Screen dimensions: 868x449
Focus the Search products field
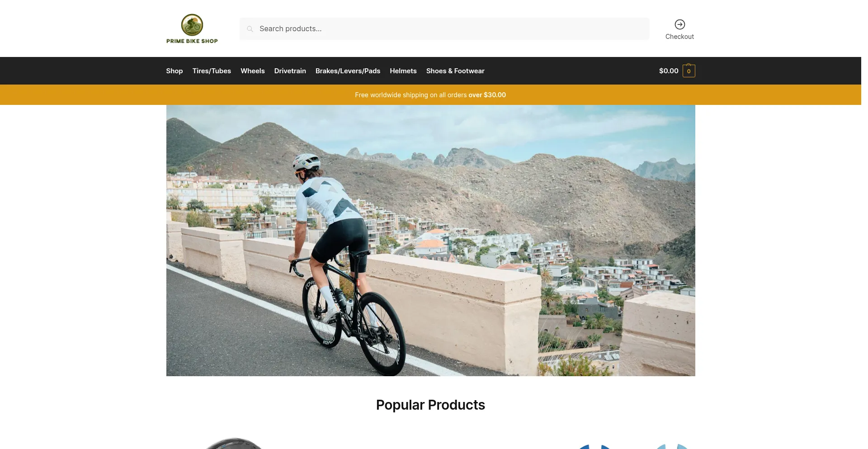pos(444,29)
